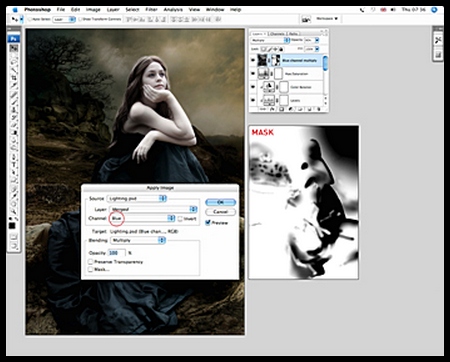Click the add layer mask icon
This screenshot has height=362, width=450.
tap(281, 109)
